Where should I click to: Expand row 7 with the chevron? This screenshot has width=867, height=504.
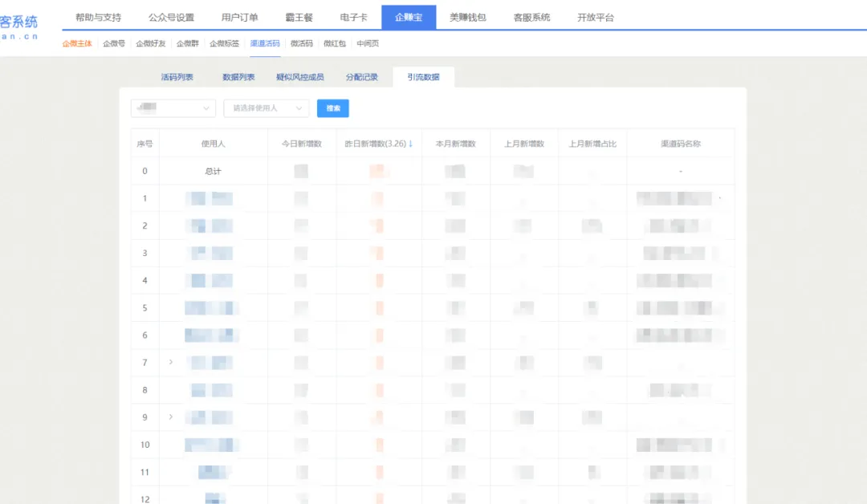pyautogui.click(x=171, y=362)
